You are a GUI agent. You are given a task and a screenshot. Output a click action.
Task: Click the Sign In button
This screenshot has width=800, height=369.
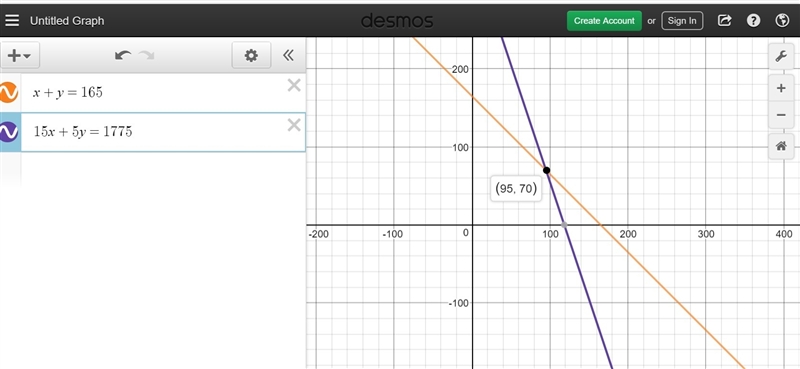682,21
